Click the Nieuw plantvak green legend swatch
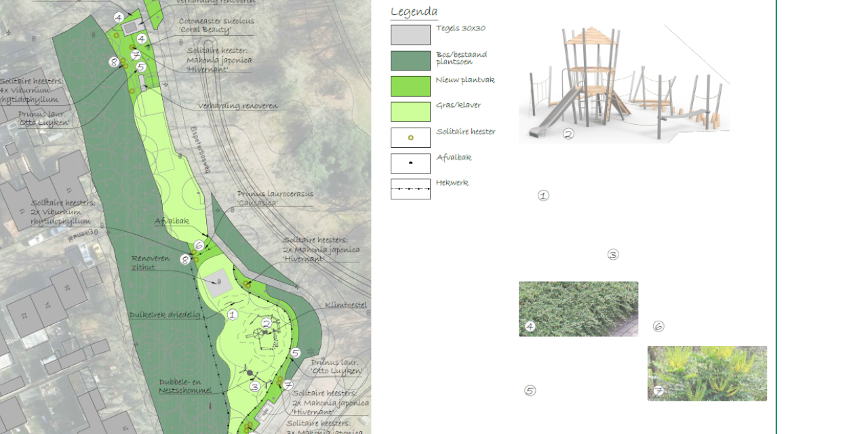 coord(410,86)
